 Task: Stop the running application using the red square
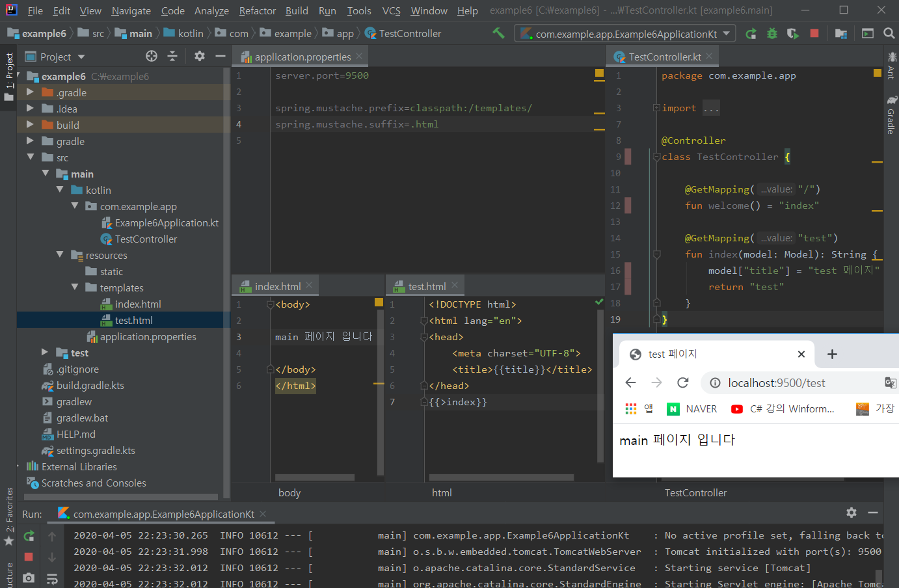tap(814, 33)
